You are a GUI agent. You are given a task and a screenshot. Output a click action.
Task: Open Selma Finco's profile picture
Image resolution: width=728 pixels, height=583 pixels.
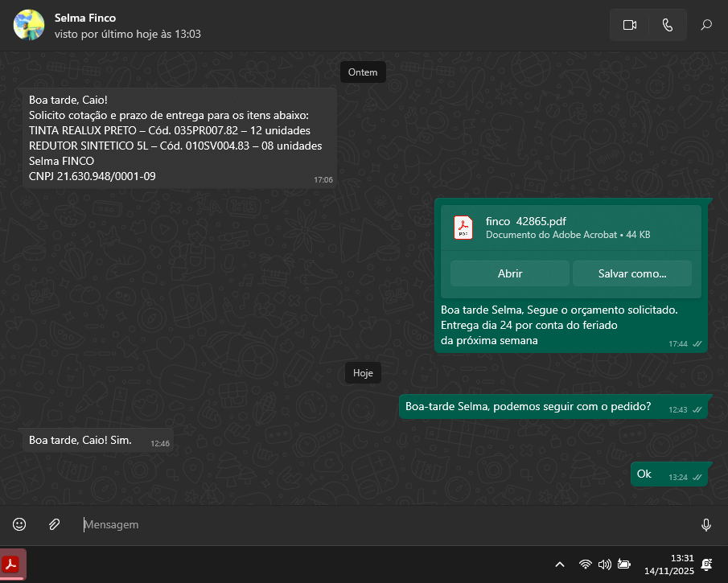point(29,25)
